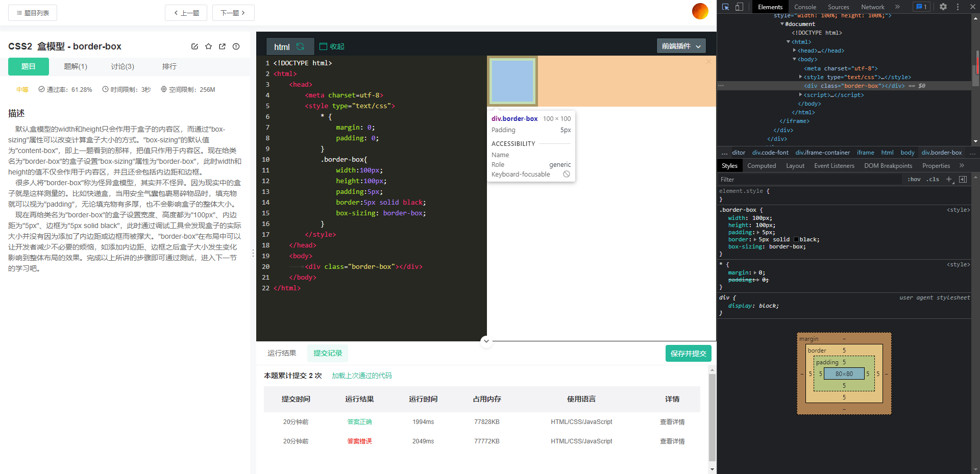The width and height of the screenshot is (980, 474).
Task: View details of the 答案错误 submission
Action: [672, 441]
